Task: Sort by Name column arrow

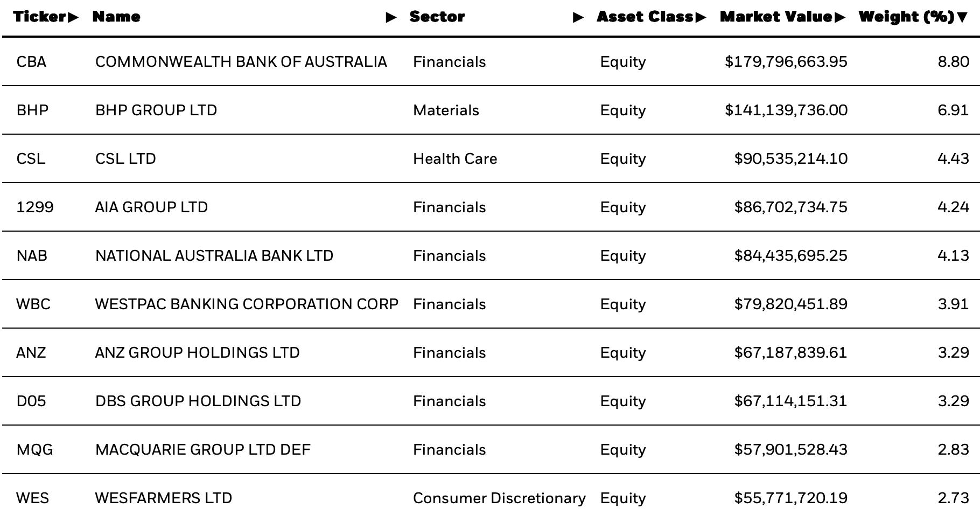Action: click(391, 18)
